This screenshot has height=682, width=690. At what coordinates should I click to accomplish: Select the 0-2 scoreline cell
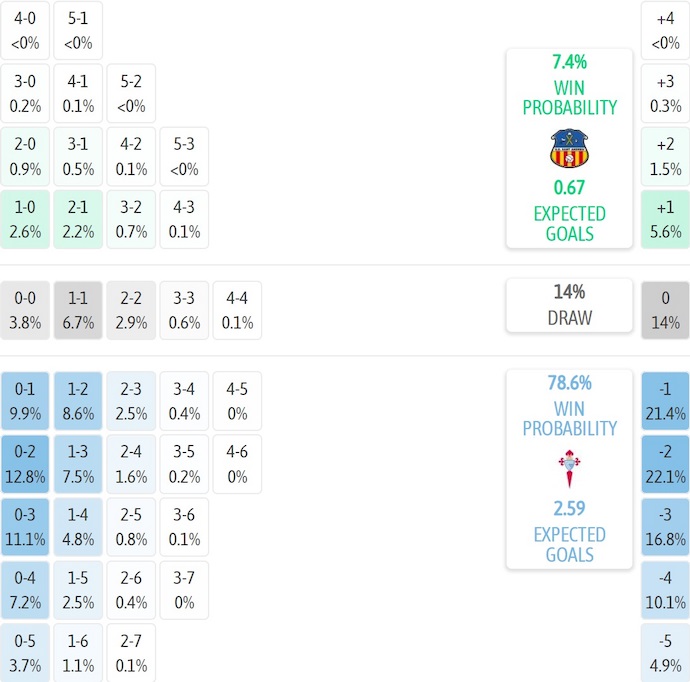tap(25, 464)
